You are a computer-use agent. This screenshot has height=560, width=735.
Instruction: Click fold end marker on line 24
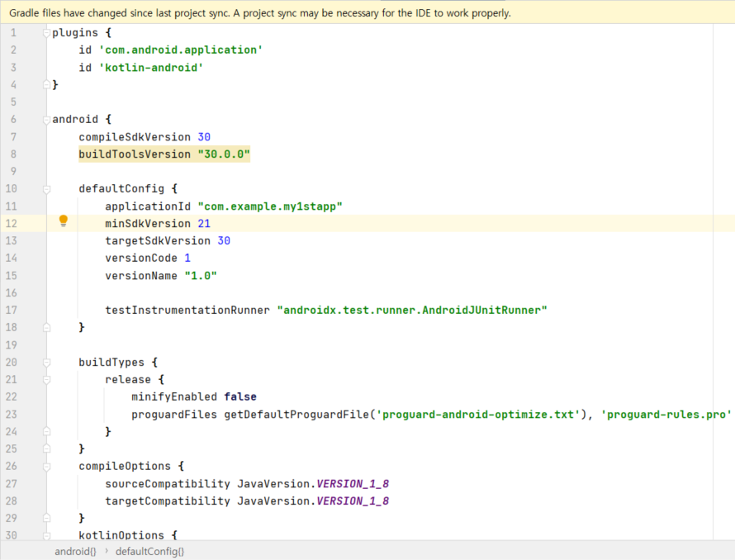[46, 431]
